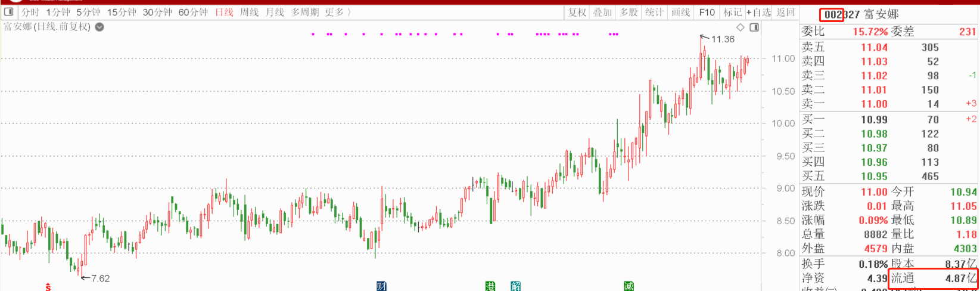Switch to the 分时 intraday view
This screenshot has width=980, height=291.
pos(30,12)
